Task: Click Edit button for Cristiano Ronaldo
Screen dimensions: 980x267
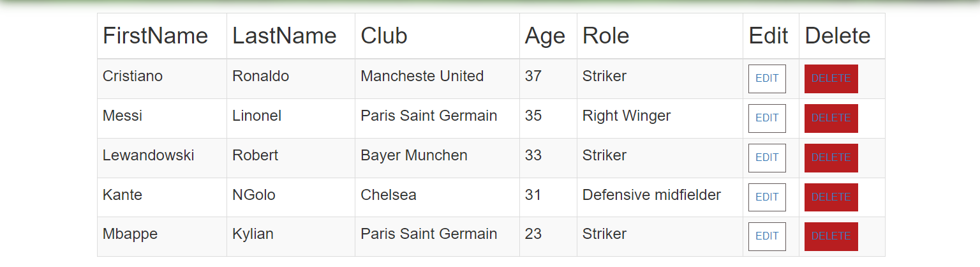Action: pos(767,79)
